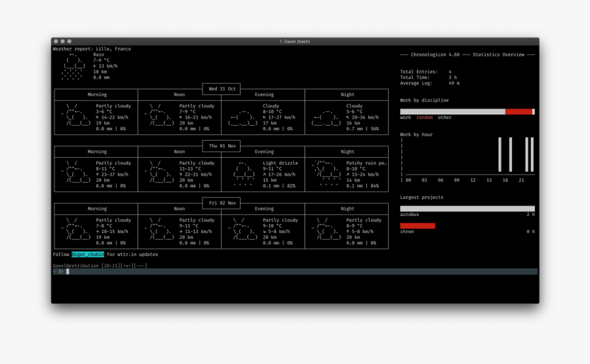Close the terminal window
This screenshot has height=364, width=590.
(x=56, y=41)
